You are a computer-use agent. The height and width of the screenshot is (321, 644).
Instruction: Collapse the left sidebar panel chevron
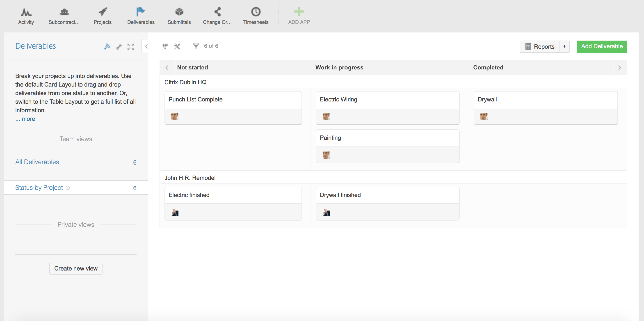click(x=146, y=46)
